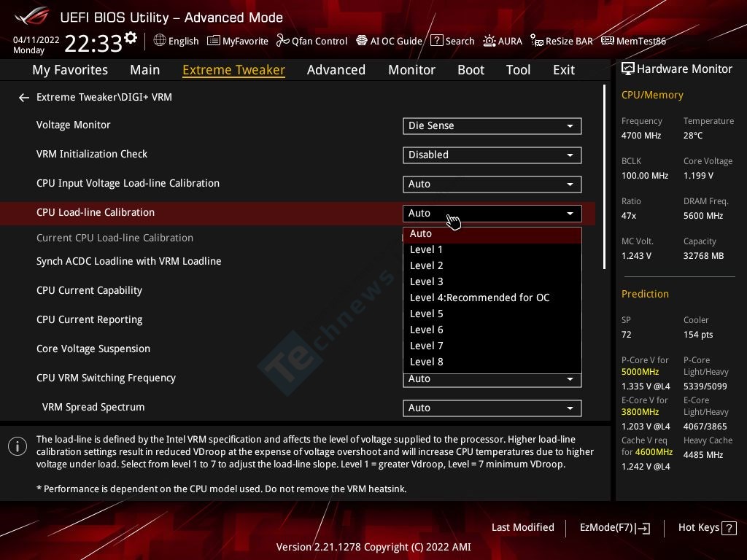Switch to EzMode(F7)
Viewport: 747px width, 560px height.
point(614,528)
